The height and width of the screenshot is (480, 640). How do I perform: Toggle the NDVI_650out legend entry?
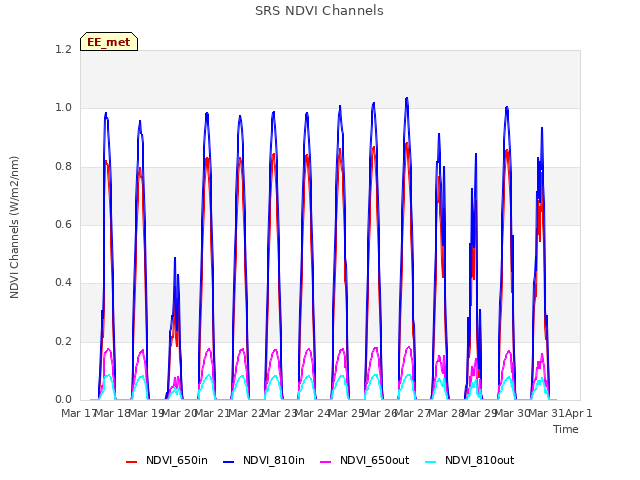(x=364, y=461)
